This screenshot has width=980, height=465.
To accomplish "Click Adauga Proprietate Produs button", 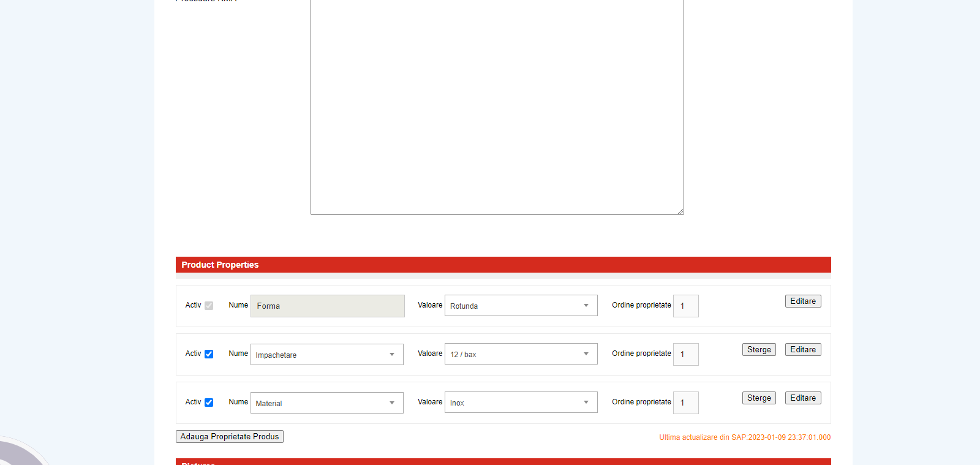I will click(x=230, y=437).
